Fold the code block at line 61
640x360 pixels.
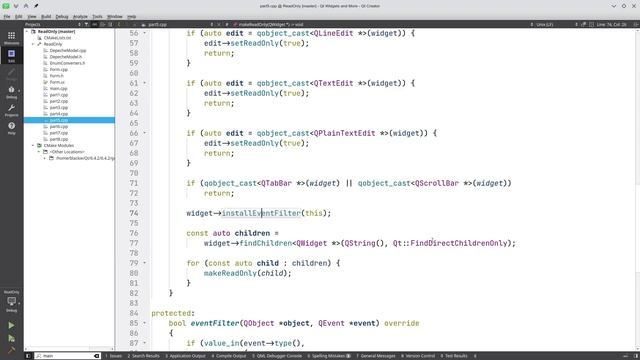[x=144, y=83]
